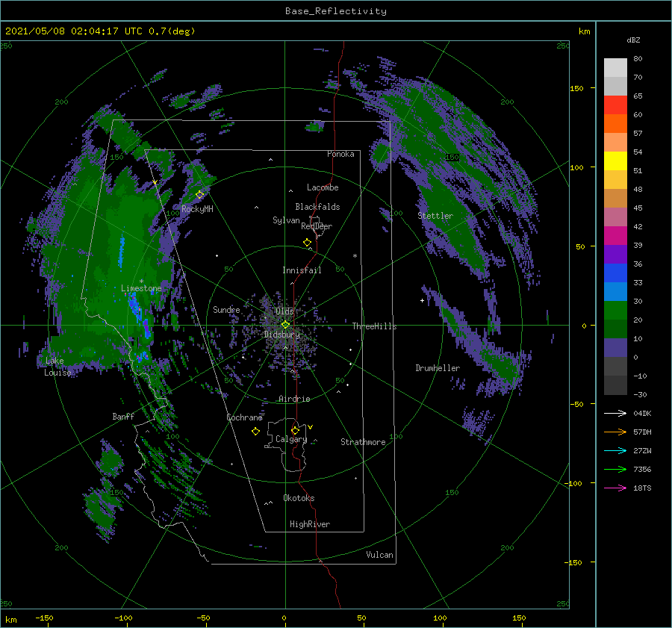Click the dBZ scale heading
Screen dimensions: 672x628
tap(633, 40)
